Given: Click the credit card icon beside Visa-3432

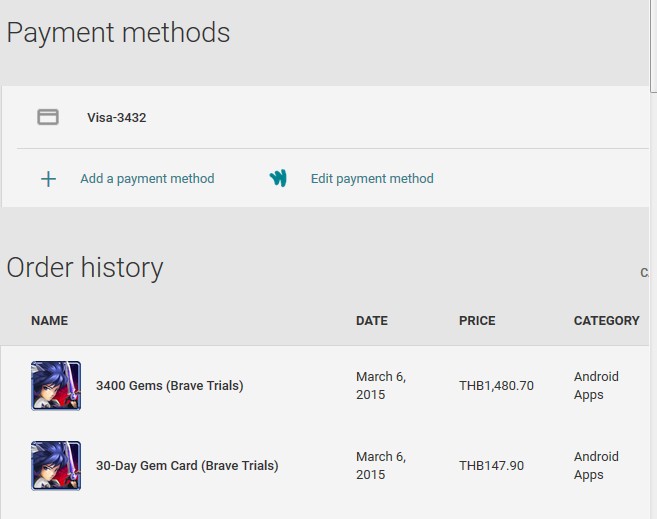Looking at the screenshot, I should click(x=48, y=117).
